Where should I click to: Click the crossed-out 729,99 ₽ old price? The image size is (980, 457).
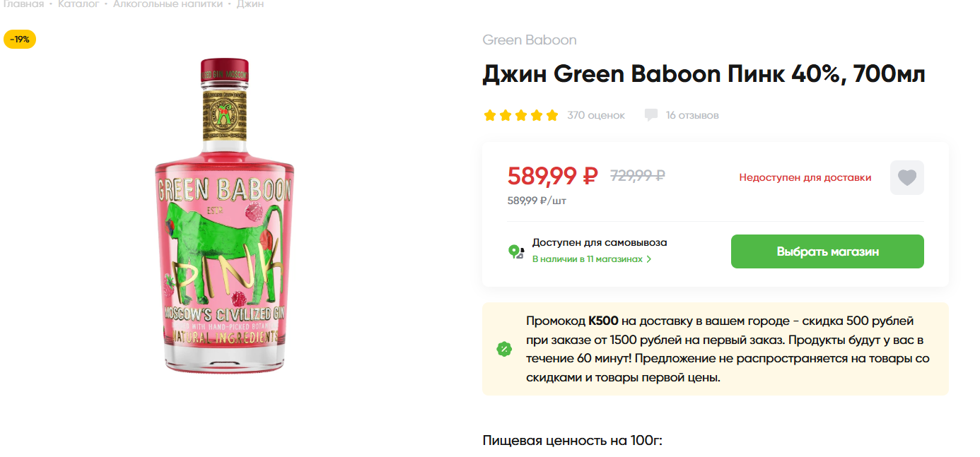[637, 175]
